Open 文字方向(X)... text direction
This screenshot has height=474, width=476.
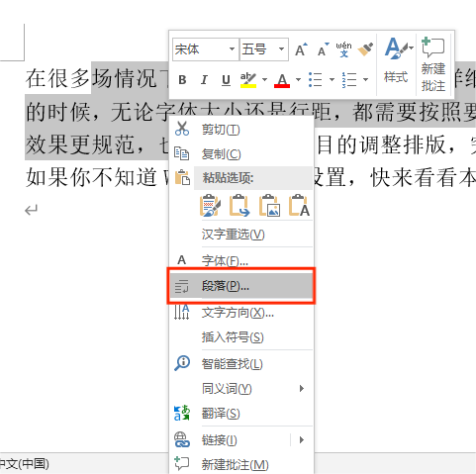(240, 313)
